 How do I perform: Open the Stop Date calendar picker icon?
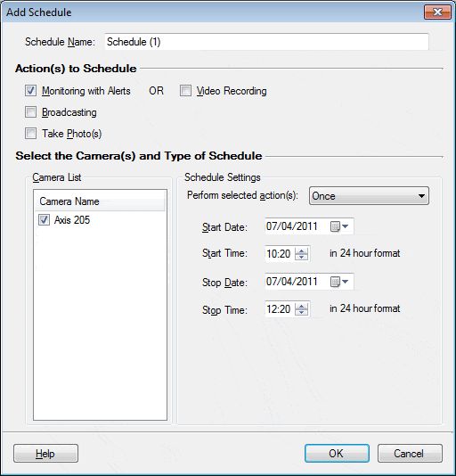pos(339,282)
